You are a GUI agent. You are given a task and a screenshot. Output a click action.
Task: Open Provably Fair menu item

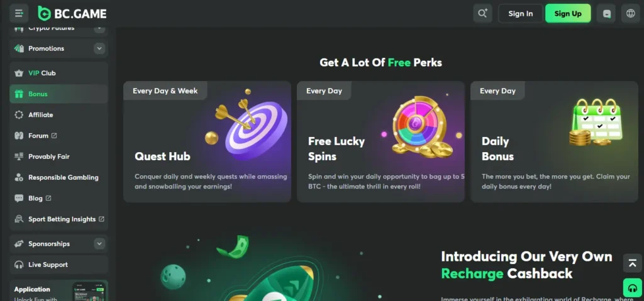pos(58,156)
